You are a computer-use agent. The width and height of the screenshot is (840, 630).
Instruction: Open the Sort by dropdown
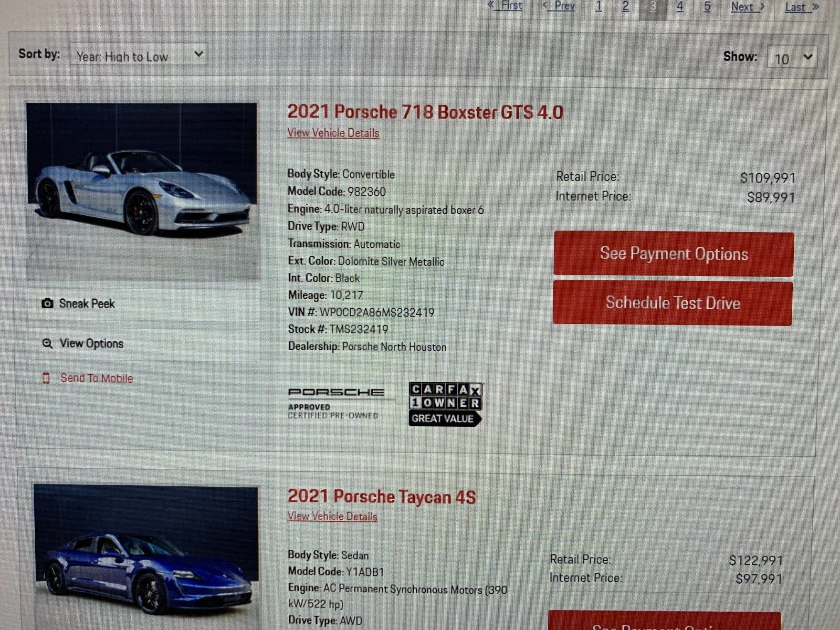[139, 55]
